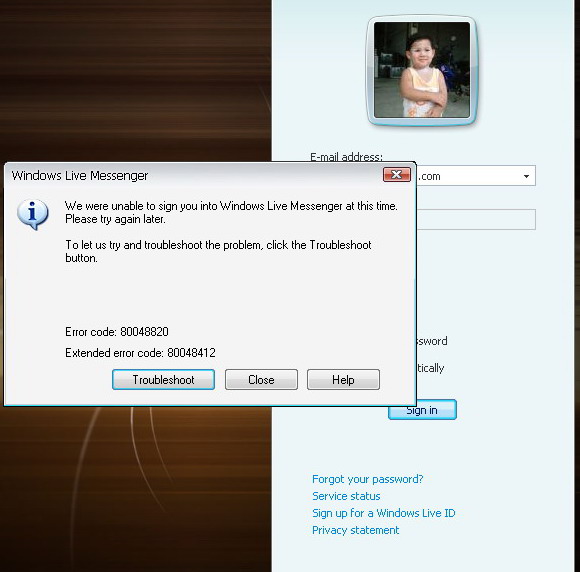580x572 pixels.
Task: Select the user display picture
Action: pos(422,70)
